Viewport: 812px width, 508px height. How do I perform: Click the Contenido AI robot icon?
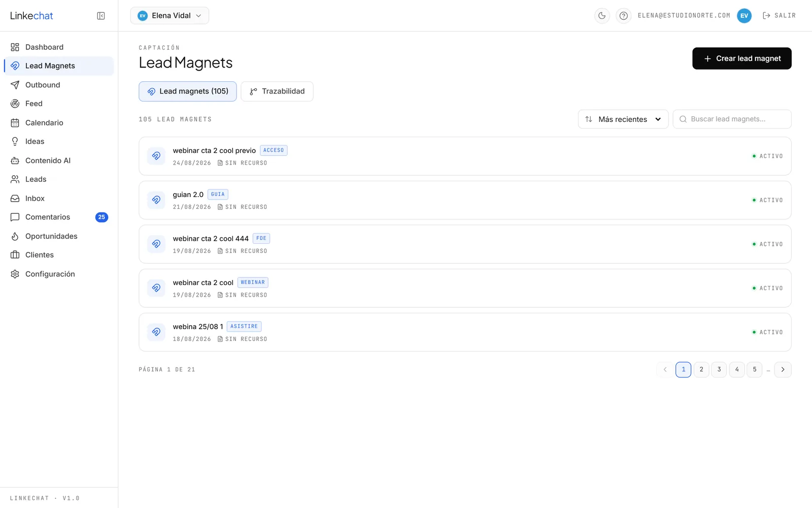click(15, 161)
